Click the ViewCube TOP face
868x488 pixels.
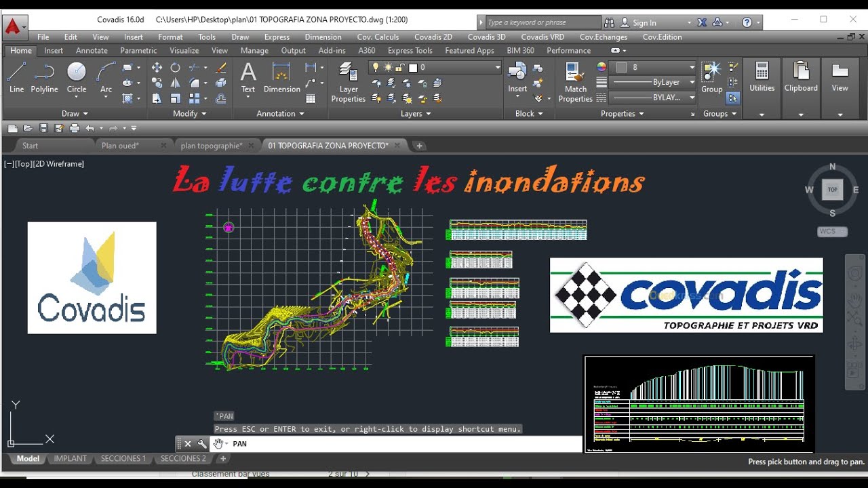(832, 190)
